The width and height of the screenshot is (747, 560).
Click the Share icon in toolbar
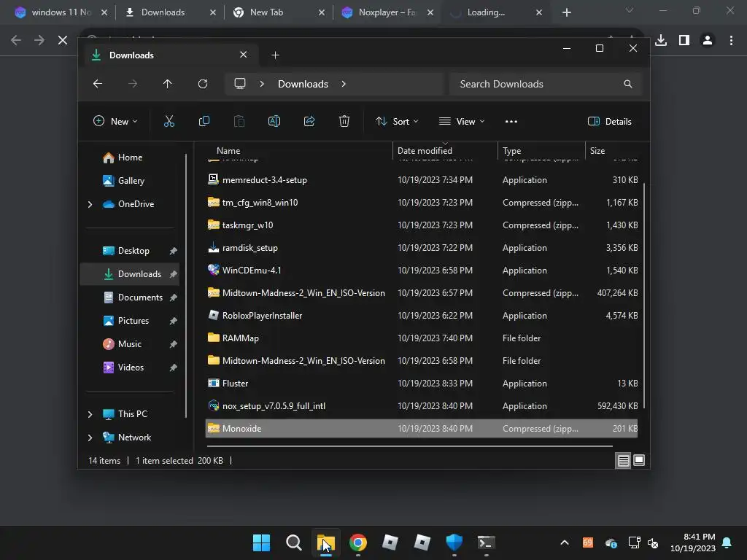pyautogui.click(x=309, y=122)
